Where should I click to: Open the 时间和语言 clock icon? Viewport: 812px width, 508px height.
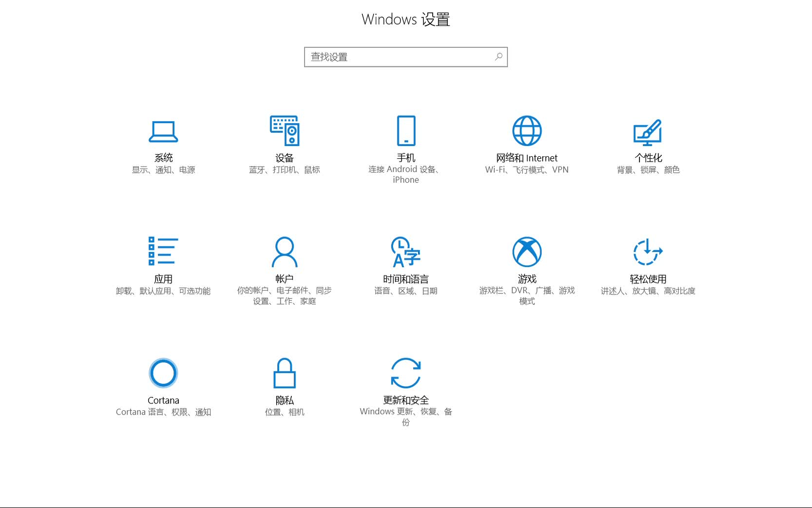point(406,252)
